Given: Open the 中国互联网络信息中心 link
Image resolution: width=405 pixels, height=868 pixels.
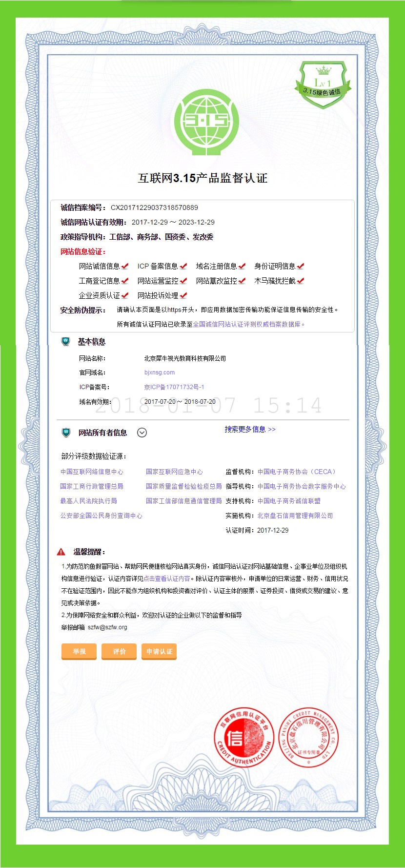Looking at the screenshot, I should tap(92, 472).
